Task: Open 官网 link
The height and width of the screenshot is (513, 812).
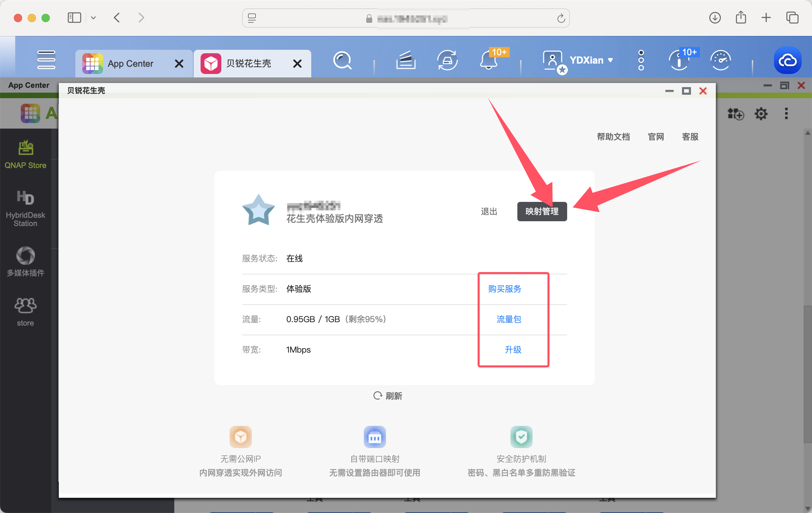Action: (656, 137)
